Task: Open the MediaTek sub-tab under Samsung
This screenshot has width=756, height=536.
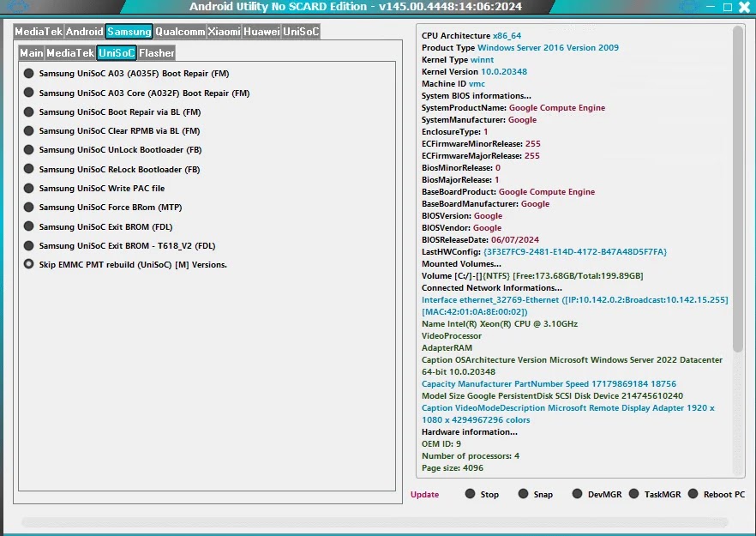Action: coord(70,52)
